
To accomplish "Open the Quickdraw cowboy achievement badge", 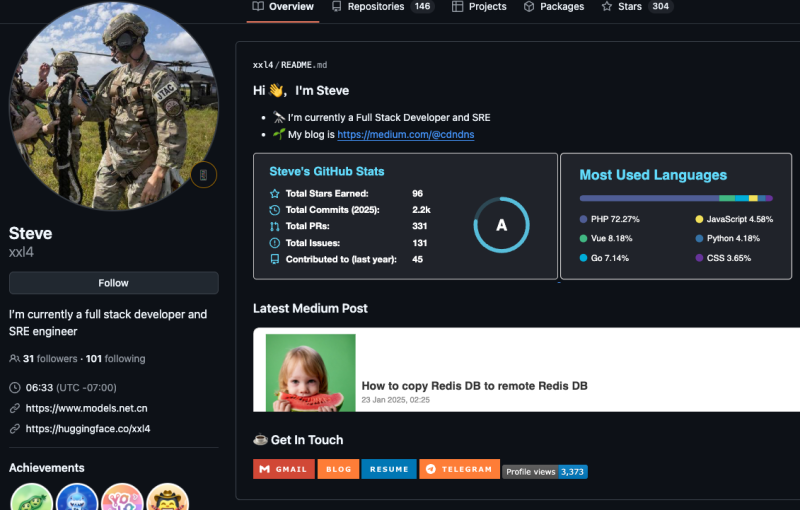I will pyautogui.click(x=167, y=498).
